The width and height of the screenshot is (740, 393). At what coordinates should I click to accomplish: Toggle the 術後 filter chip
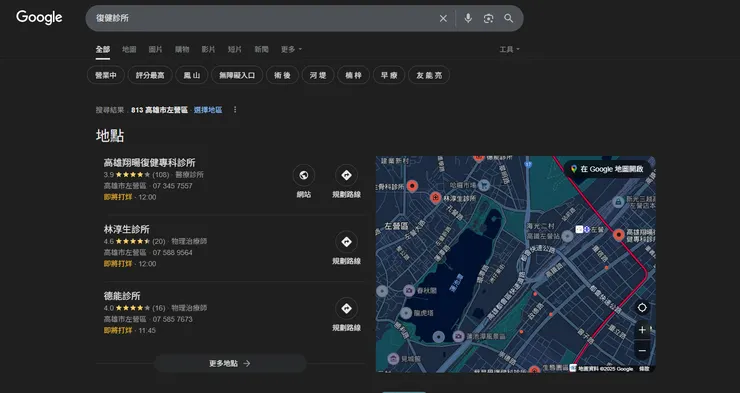click(x=282, y=75)
